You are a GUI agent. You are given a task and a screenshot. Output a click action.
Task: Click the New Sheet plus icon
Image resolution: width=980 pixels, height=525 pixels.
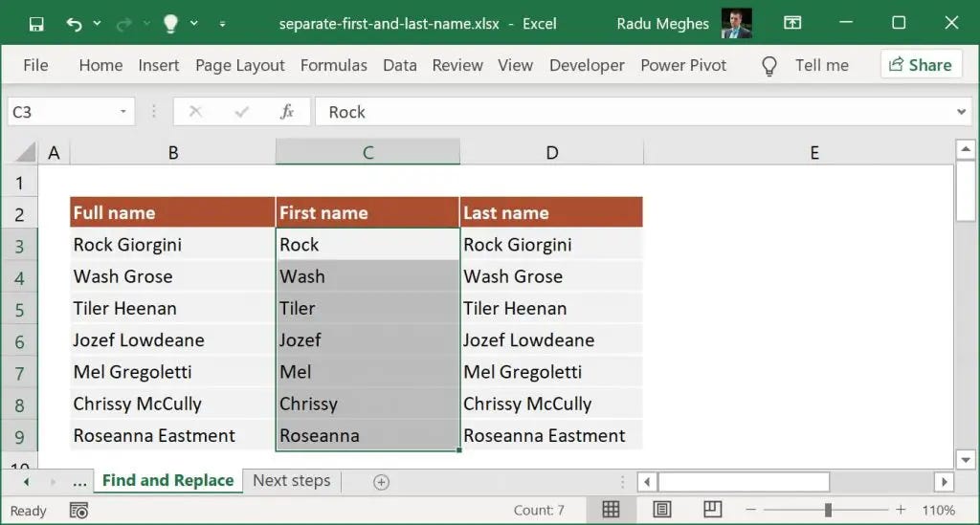[381, 482]
